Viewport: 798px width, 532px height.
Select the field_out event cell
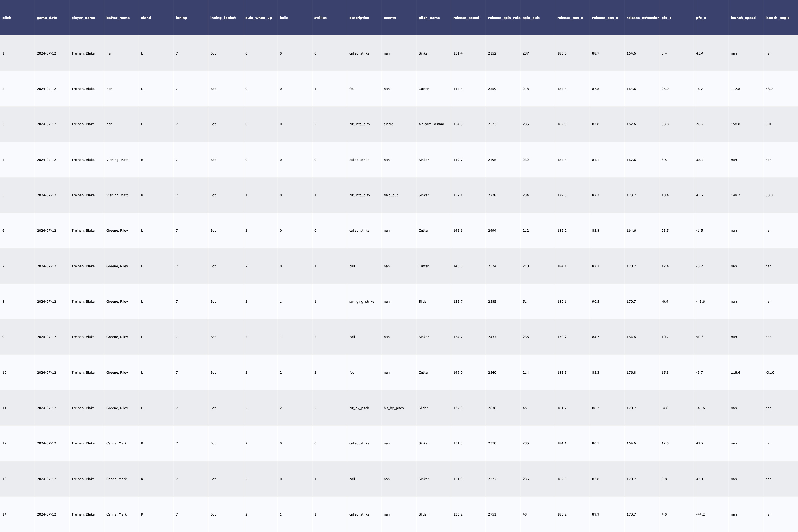point(390,195)
